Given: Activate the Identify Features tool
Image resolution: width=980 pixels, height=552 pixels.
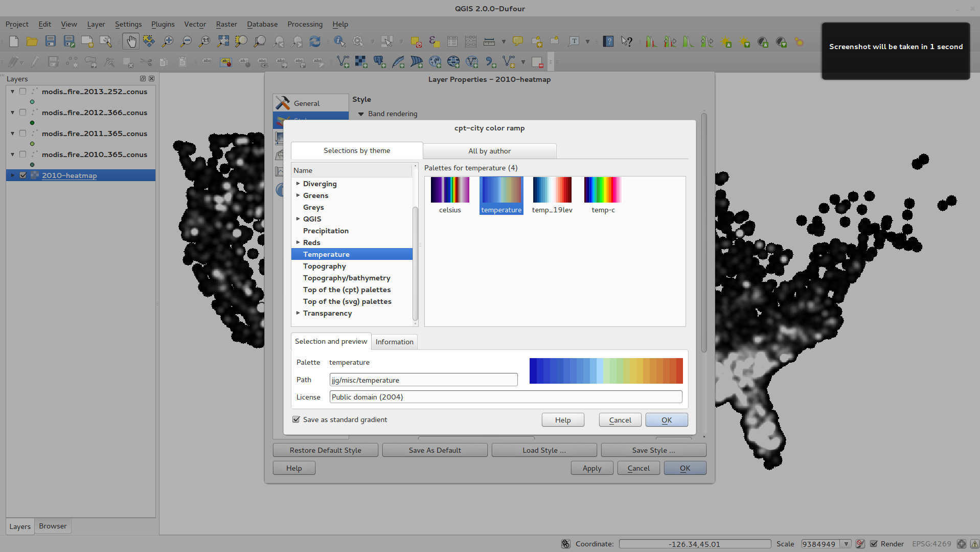Looking at the screenshot, I should point(339,41).
